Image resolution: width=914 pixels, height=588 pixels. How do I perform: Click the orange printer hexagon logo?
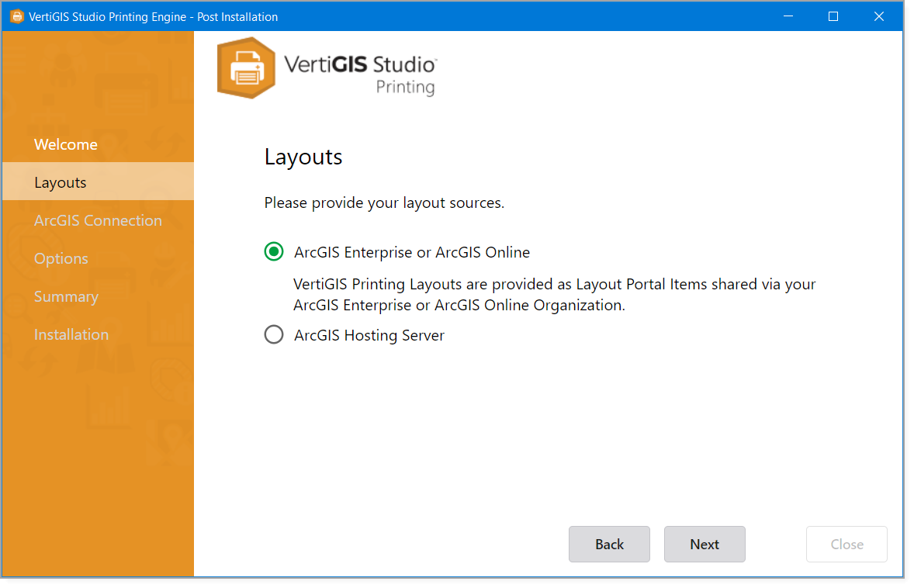[x=246, y=68]
